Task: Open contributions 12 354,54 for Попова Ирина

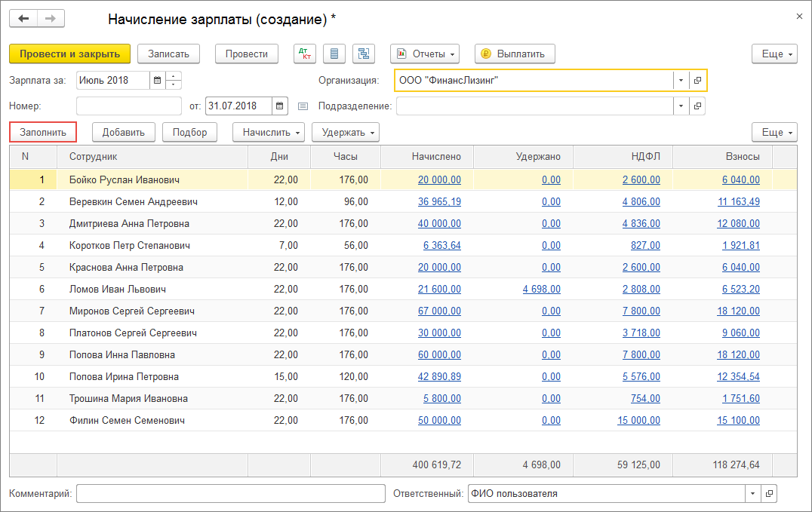Action: [738, 377]
